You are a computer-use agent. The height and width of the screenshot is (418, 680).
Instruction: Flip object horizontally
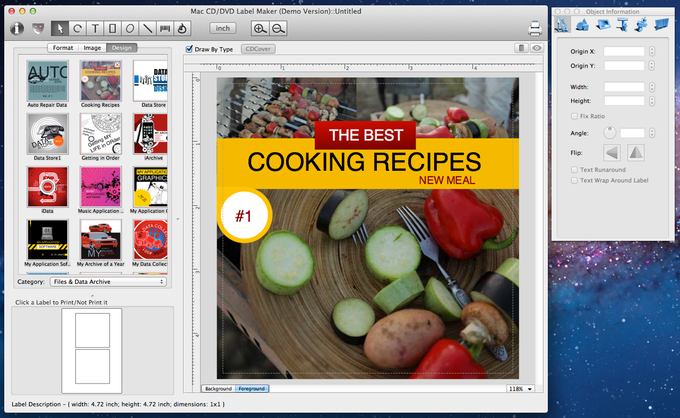pos(611,153)
